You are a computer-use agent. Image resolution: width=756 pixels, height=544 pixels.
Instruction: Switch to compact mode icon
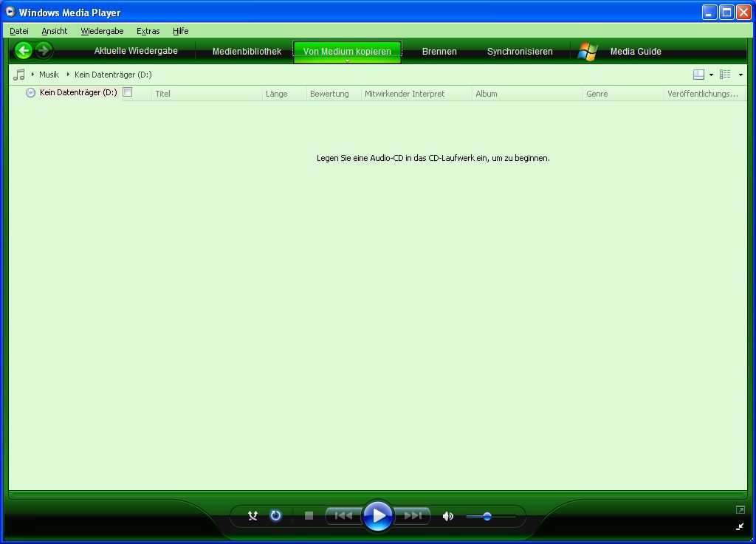coord(740,526)
